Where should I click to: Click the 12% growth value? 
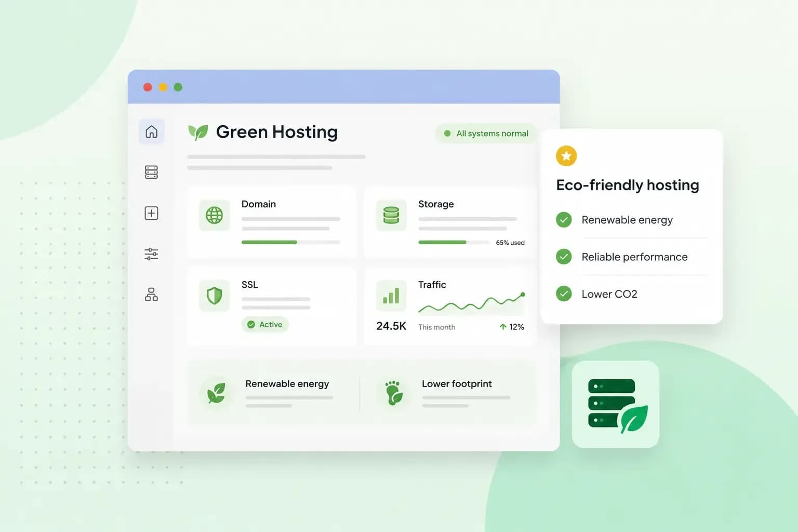click(516, 327)
